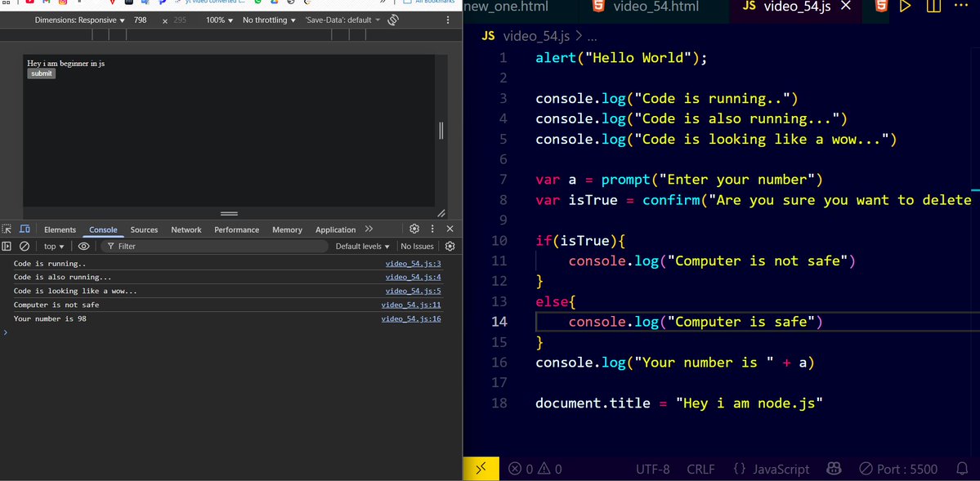
Task: Open the Application tab
Action: click(336, 229)
